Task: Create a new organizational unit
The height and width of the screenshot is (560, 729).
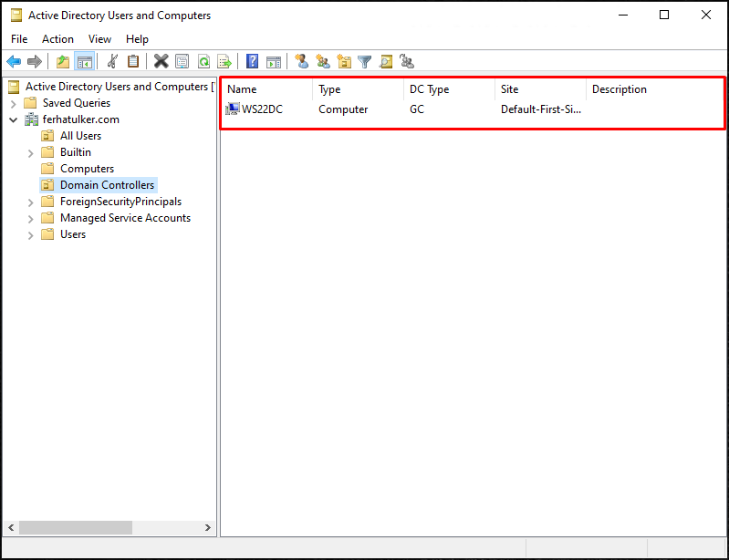Action: pos(344,61)
